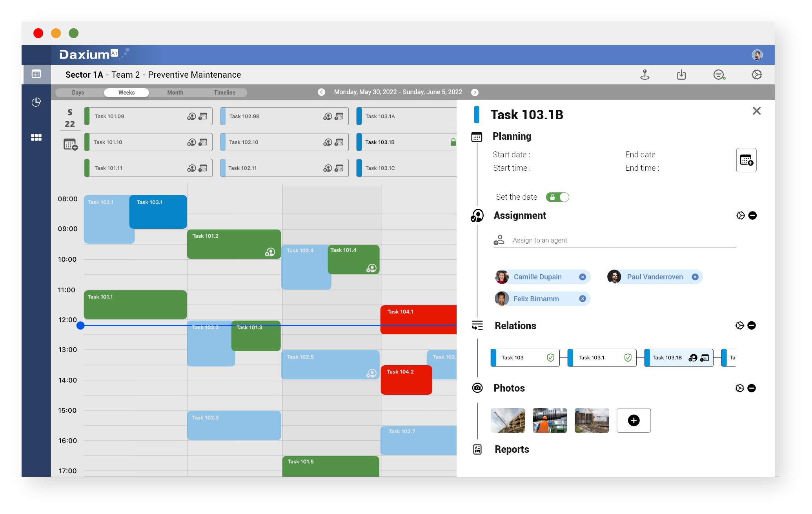Remove Felix Birnamm from assignment
Image resolution: width=812 pixels, height=514 pixels.
click(582, 298)
